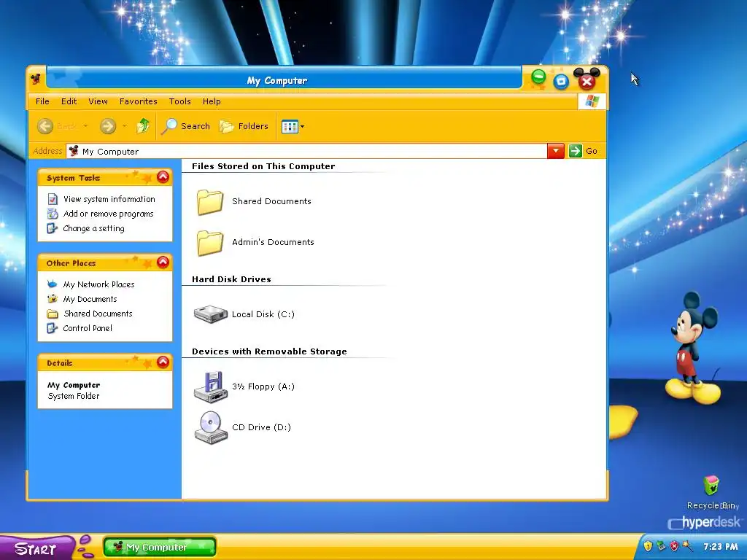Click the blue maximize button
The image size is (747, 560).
[561, 82]
